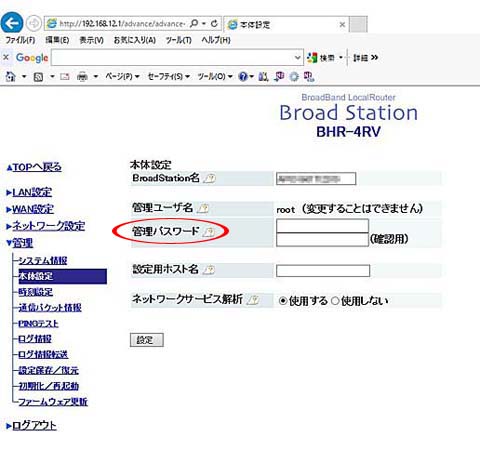480x463 pixels.
Task: Open the お気に入り(A) menu
Action: point(135,40)
